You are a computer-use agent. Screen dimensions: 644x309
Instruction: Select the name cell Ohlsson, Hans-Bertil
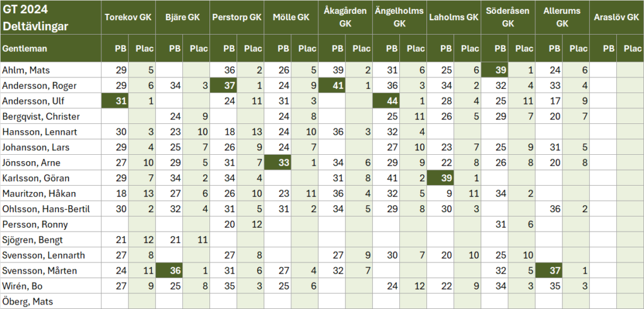(x=50, y=209)
